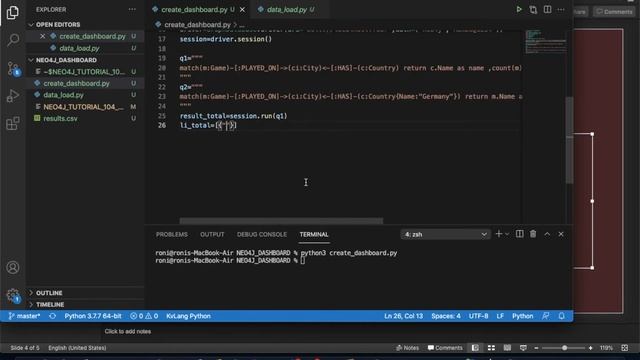Click PowerPoint zoom slider handle

[x=564, y=348]
